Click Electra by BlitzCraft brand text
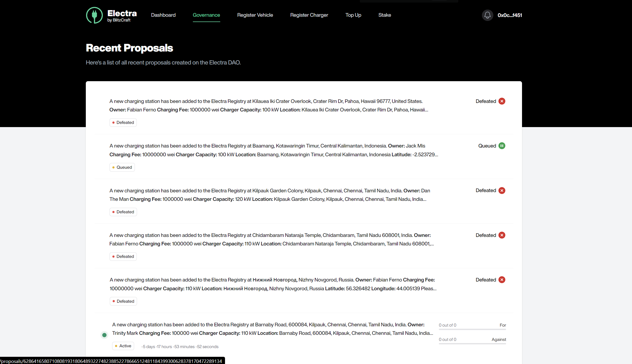 tap(122, 16)
